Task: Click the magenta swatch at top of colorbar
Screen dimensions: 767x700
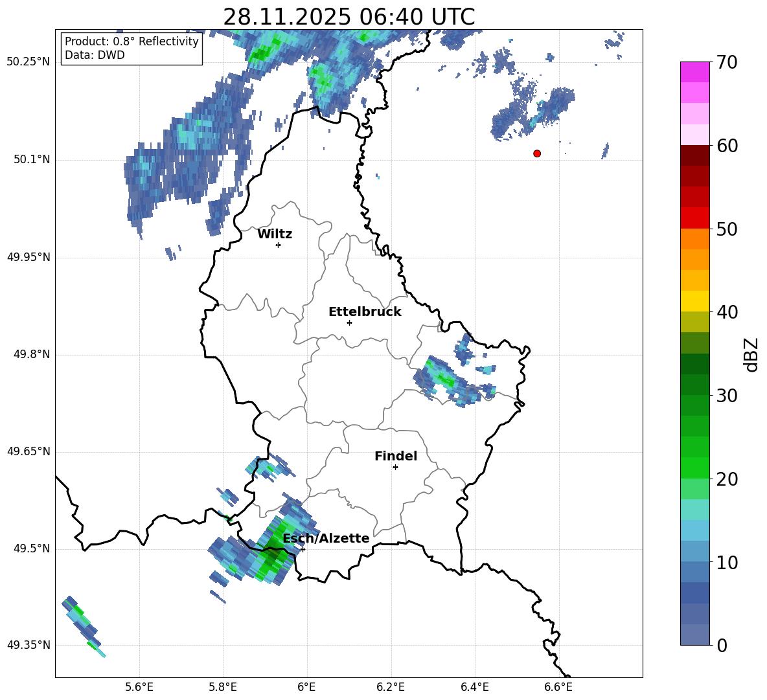Action: [x=694, y=72]
